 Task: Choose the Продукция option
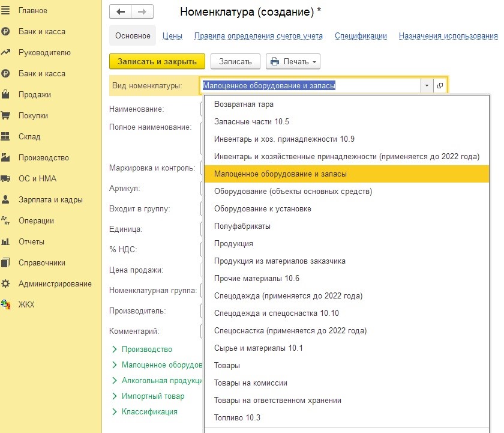click(347, 243)
